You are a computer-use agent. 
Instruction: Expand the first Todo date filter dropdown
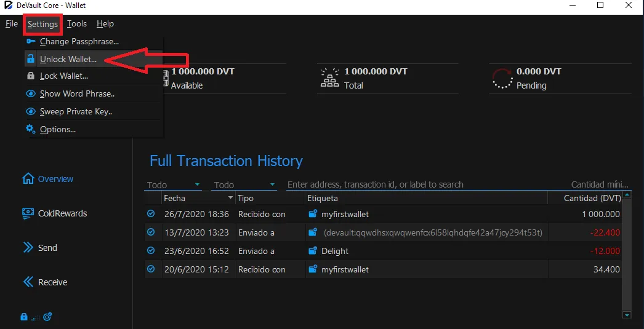[174, 185]
